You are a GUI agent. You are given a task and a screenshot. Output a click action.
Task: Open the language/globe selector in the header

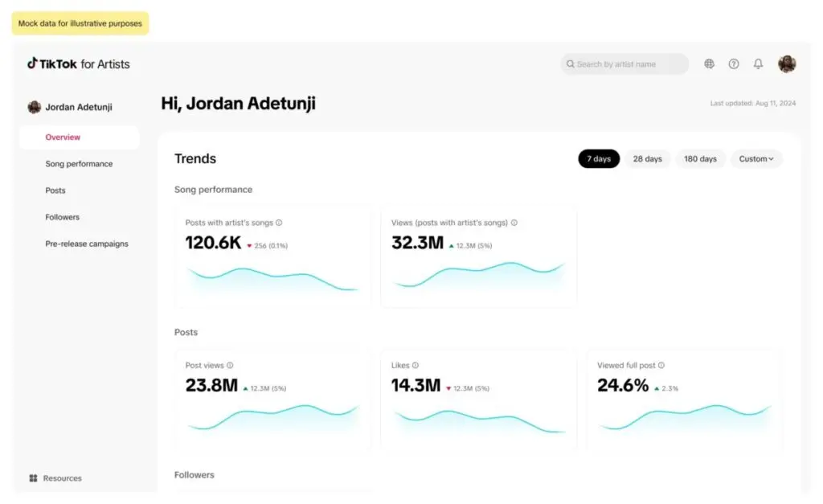(710, 64)
